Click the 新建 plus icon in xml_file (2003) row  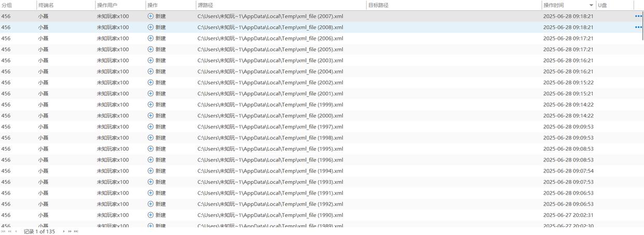[x=150, y=60]
